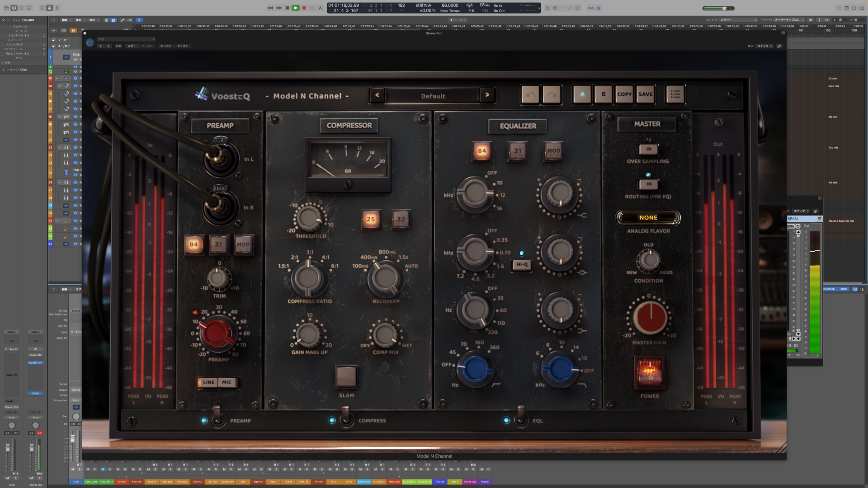
Task: Click the transport Fast Forward button
Action: pyautogui.click(x=279, y=8)
